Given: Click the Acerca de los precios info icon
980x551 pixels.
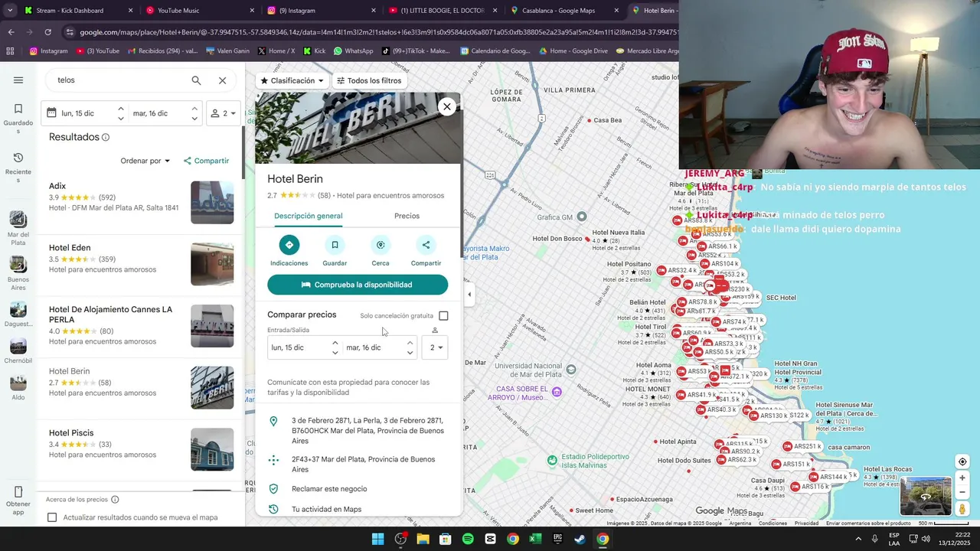Looking at the screenshot, I should 115,500.
